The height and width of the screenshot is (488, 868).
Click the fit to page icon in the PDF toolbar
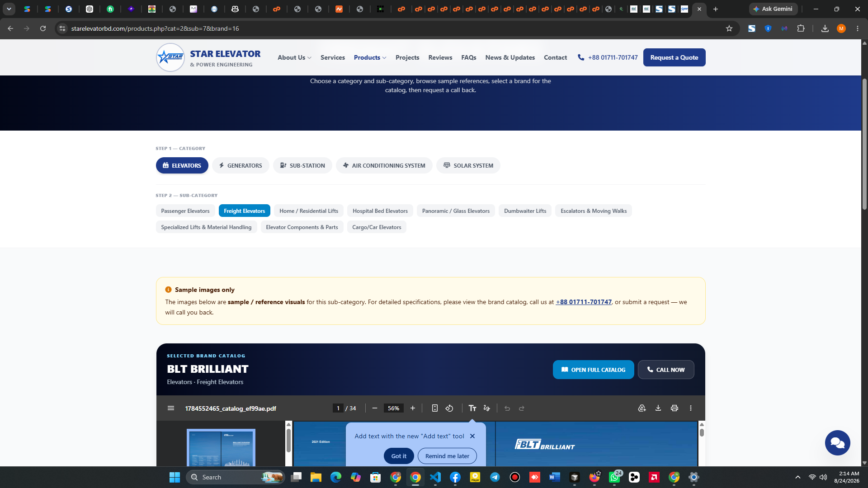coord(435,408)
